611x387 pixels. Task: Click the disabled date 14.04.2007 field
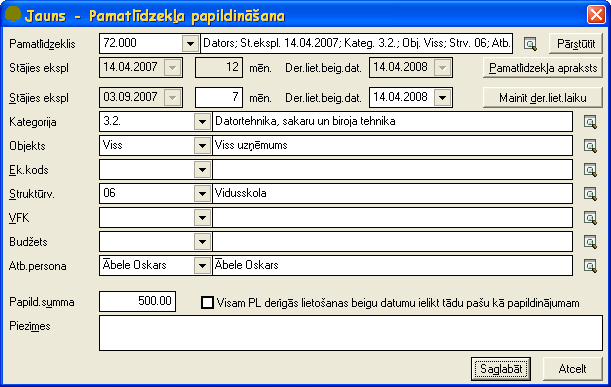[x=141, y=67]
